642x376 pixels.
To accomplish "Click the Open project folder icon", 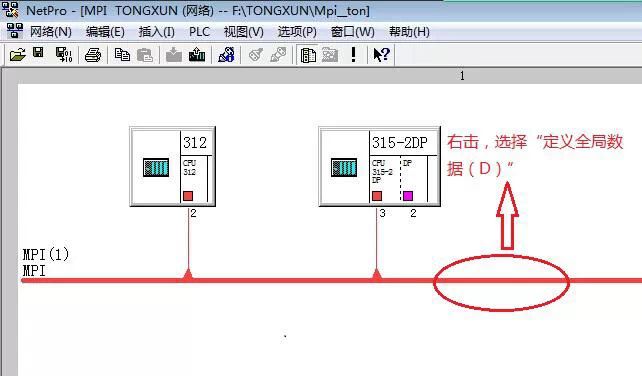I will pyautogui.click(x=17, y=54).
